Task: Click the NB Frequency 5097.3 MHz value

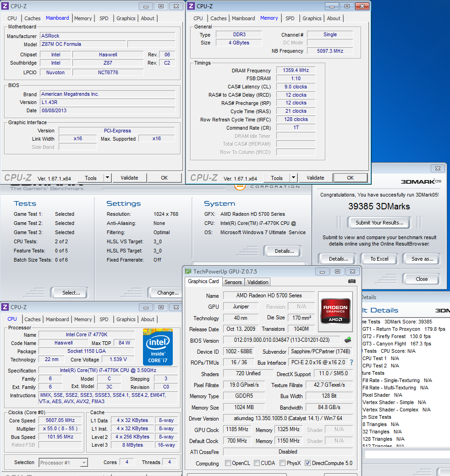Action: (x=330, y=51)
